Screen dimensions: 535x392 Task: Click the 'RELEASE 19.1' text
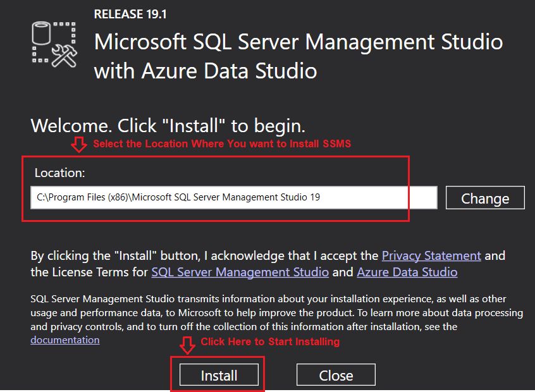(x=130, y=15)
